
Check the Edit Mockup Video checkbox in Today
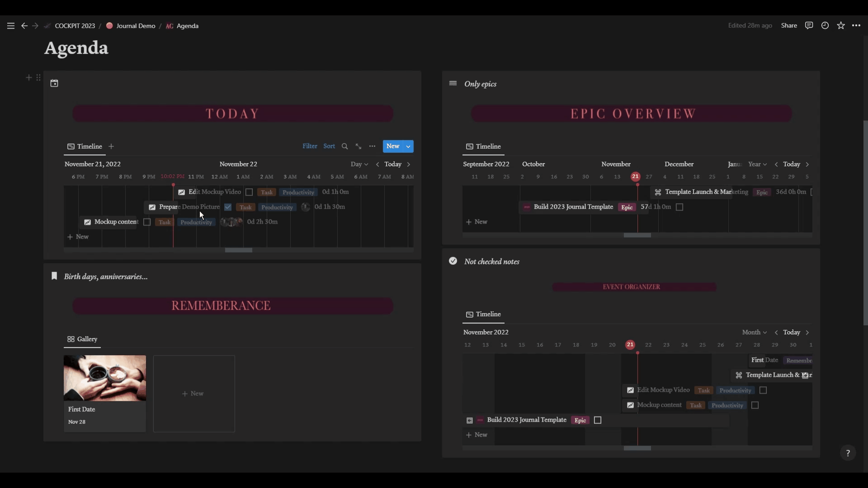249,192
